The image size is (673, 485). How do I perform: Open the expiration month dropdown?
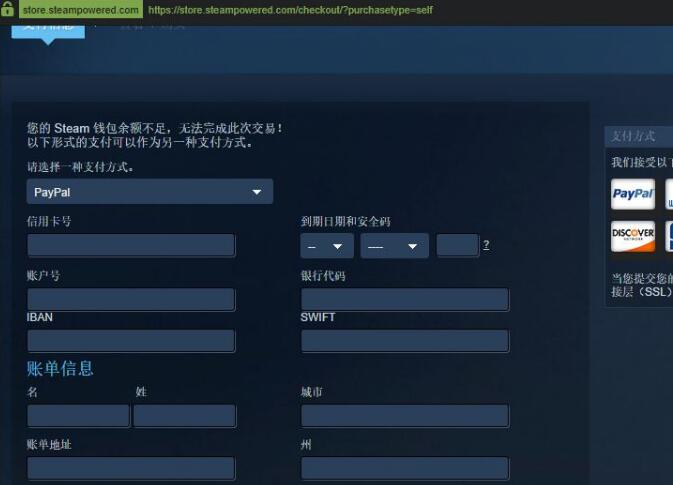click(x=327, y=246)
